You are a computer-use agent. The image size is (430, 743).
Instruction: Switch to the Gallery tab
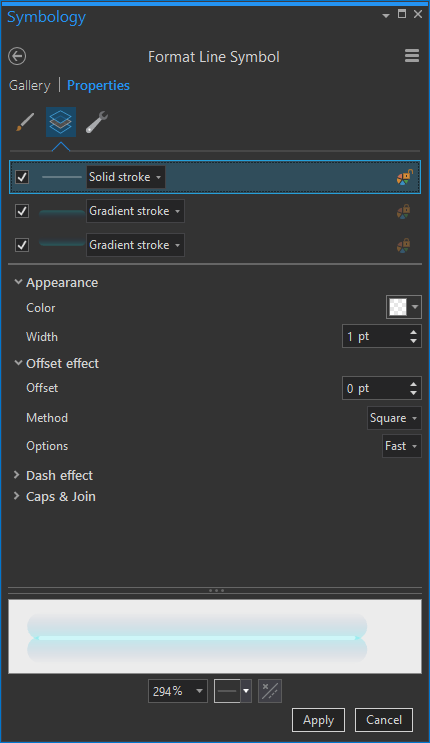[x=29, y=86]
